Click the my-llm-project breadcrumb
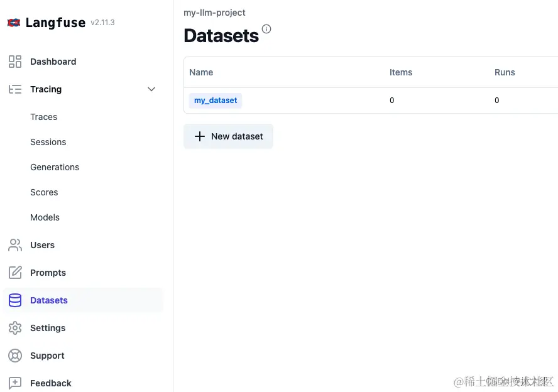The height and width of the screenshot is (392, 558). point(214,13)
